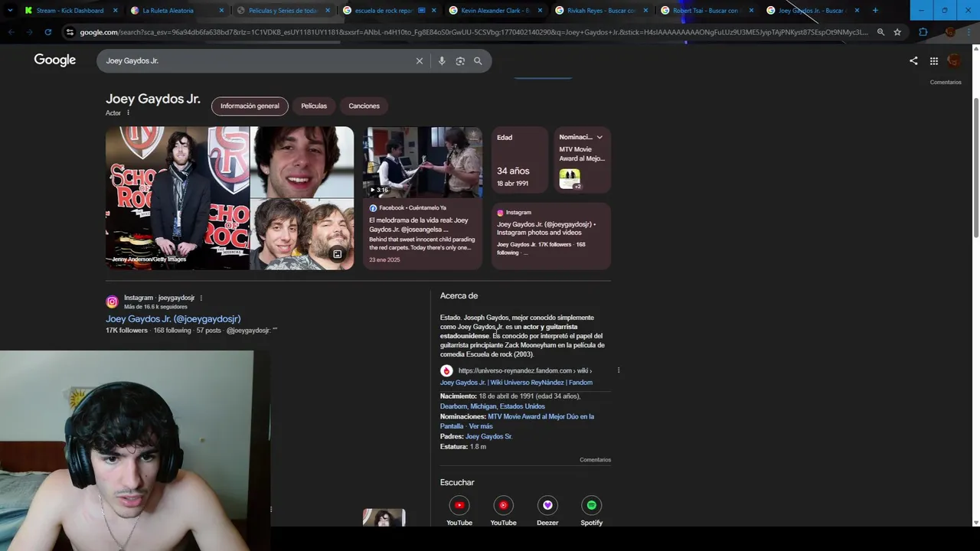Viewport: 980px width, 551px height.
Task: Open the browser extensions puzzle icon
Action: click(x=923, y=32)
